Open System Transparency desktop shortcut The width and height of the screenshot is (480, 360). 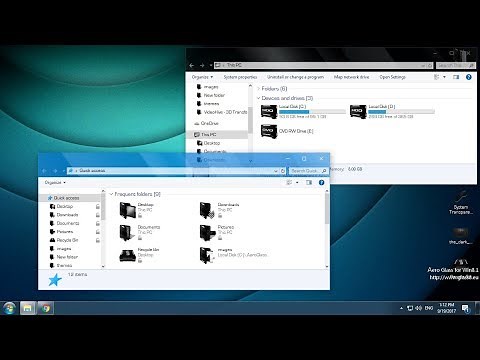pos(461,203)
